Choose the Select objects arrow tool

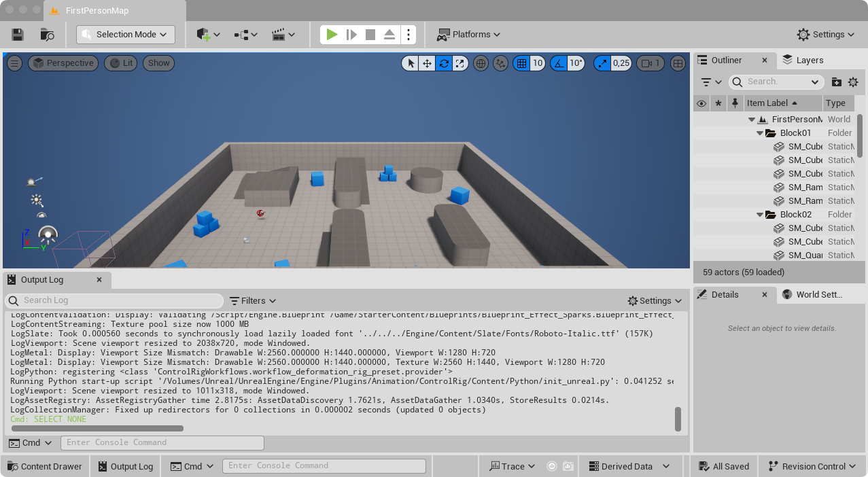(410, 63)
